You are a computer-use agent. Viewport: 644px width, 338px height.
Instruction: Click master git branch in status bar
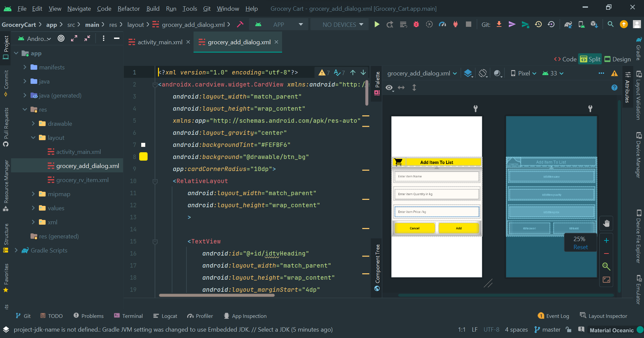[x=547, y=330]
